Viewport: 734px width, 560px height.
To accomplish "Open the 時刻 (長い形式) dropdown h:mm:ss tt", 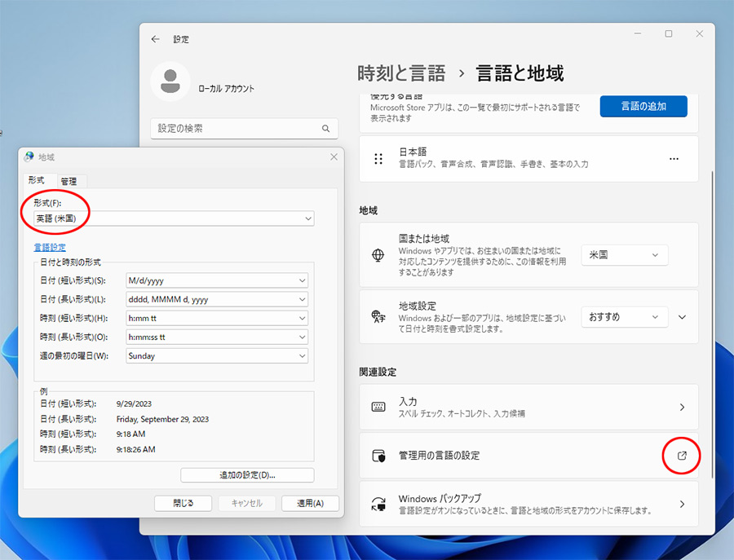I will click(x=217, y=337).
